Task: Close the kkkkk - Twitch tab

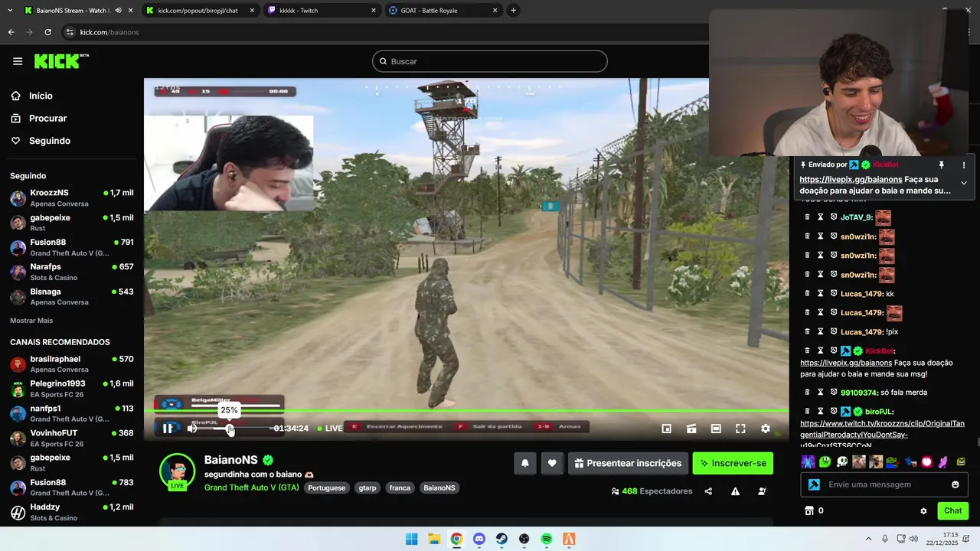Action: point(374,11)
